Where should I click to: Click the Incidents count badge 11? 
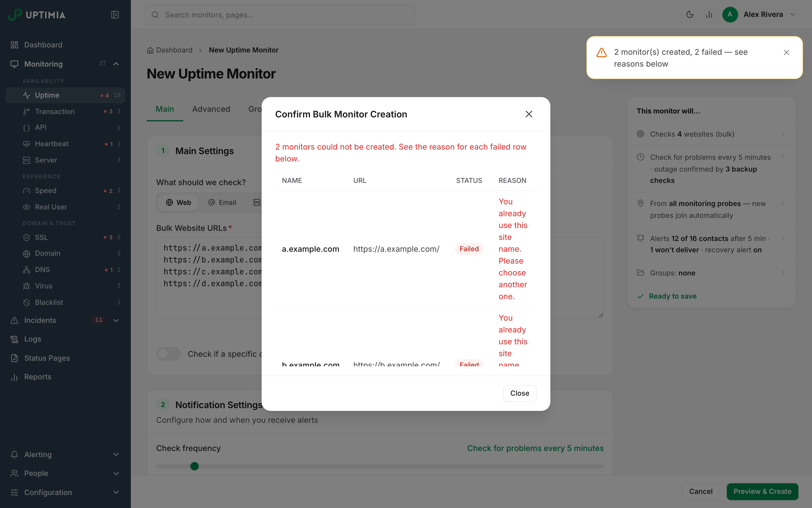click(x=98, y=320)
